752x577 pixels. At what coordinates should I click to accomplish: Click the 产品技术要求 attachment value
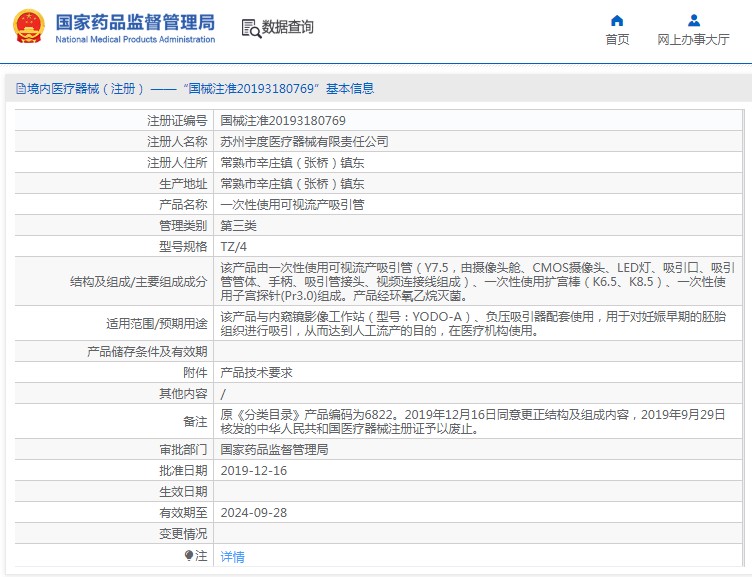click(256, 373)
